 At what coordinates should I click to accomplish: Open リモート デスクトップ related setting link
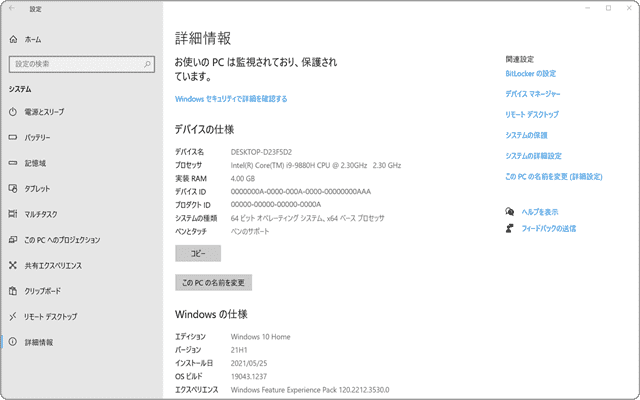(532, 115)
